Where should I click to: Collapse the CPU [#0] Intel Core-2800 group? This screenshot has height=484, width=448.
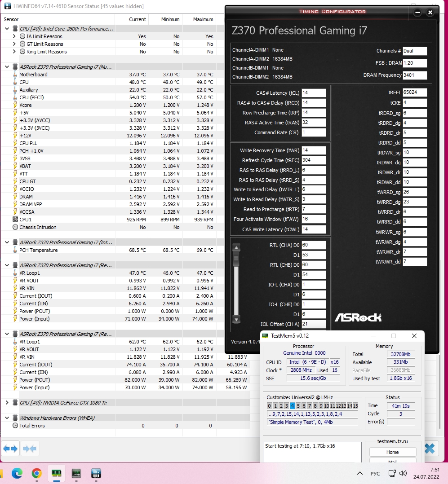pyautogui.click(x=7, y=29)
